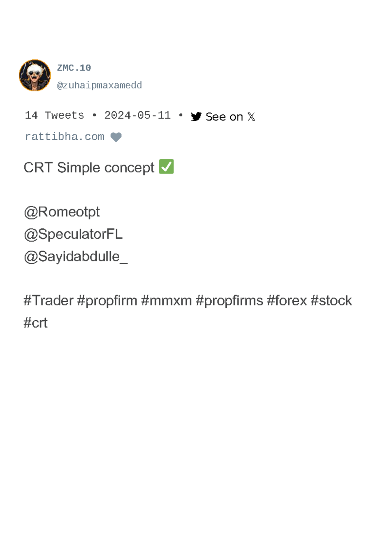Screen dimensions: 392x555
Task: Open the #propfirms hashtag
Action: [x=229, y=301]
